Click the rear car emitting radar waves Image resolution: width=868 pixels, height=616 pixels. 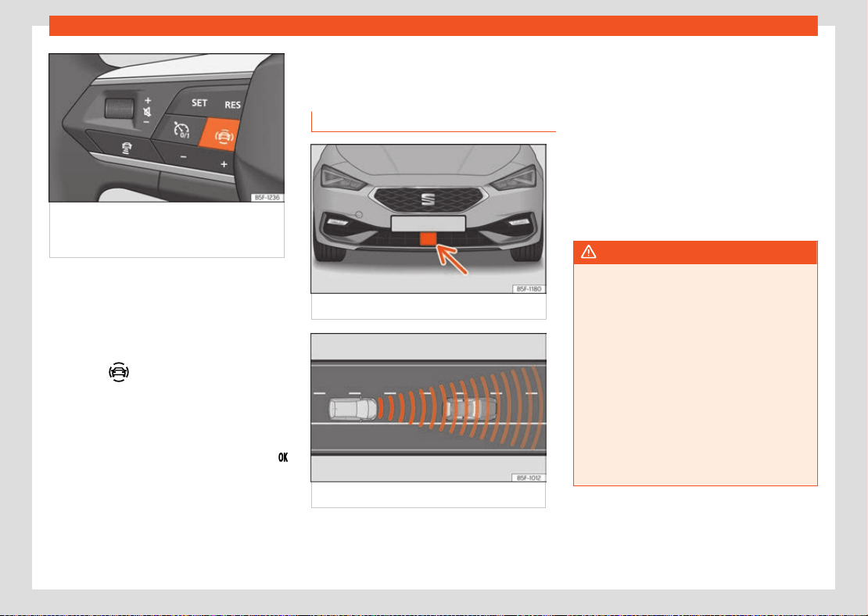pyautogui.click(x=353, y=409)
